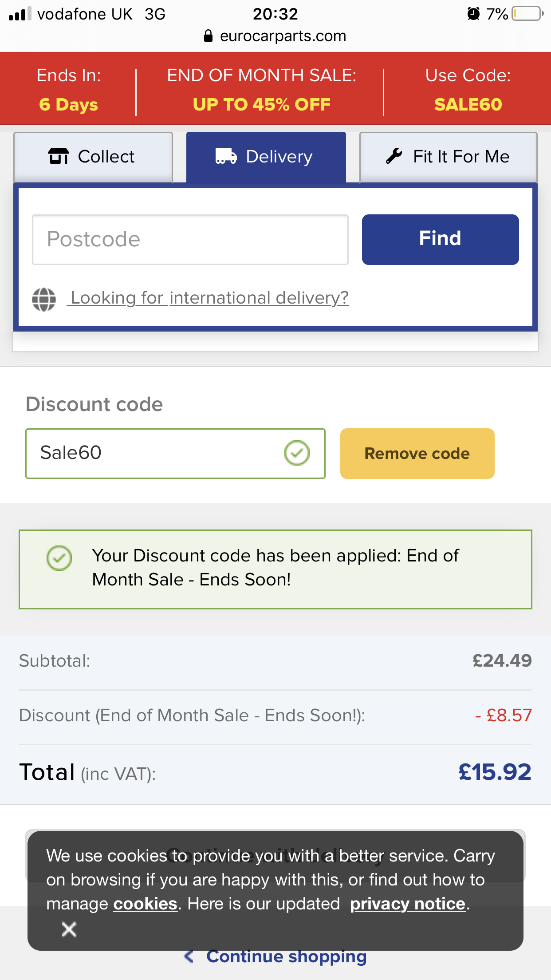Viewport: 551px width, 980px height.
Task: Switch to the Delivery tab
Action: tap(266, 157)
